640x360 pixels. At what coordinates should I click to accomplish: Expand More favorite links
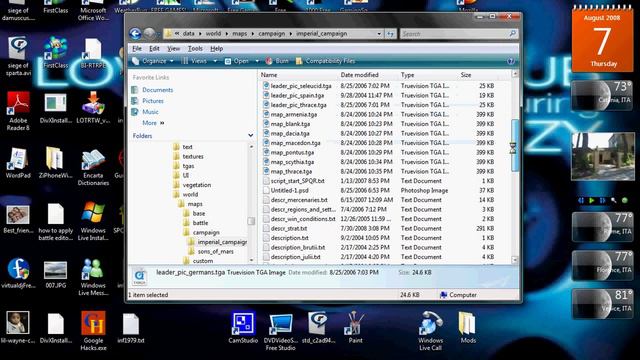point(153,123)
